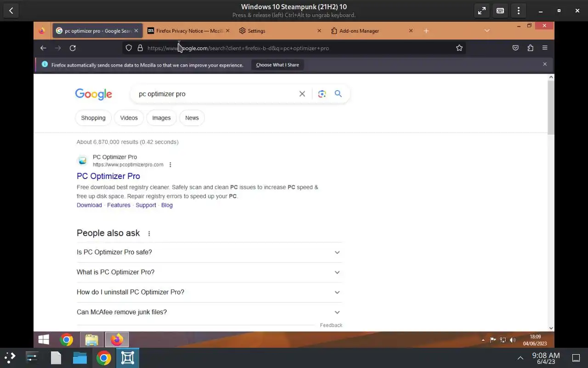Toggle fullscreen in the viewer title bar
Screen dimensions: 588x368
point(482,11)
